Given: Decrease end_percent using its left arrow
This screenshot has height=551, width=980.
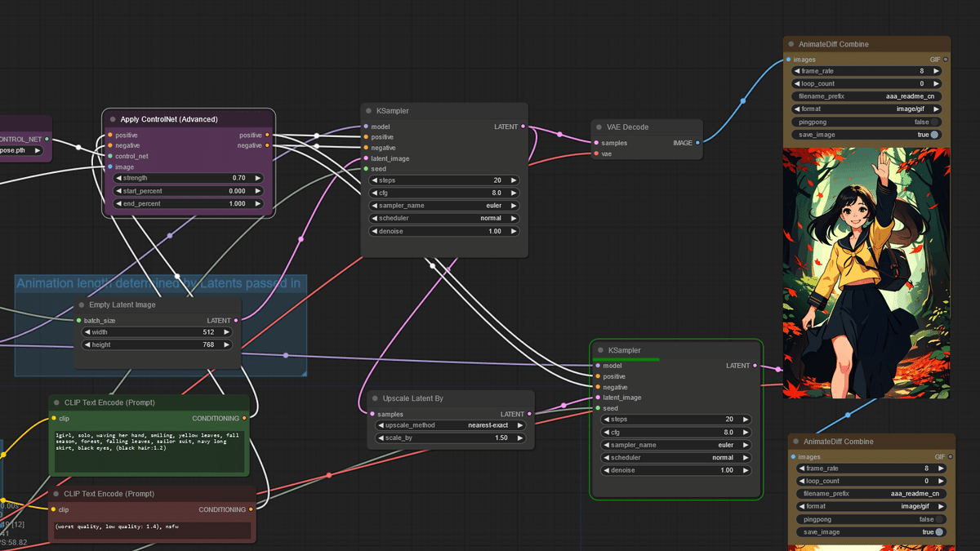Looking at the screenshot, I should (118, 204).
